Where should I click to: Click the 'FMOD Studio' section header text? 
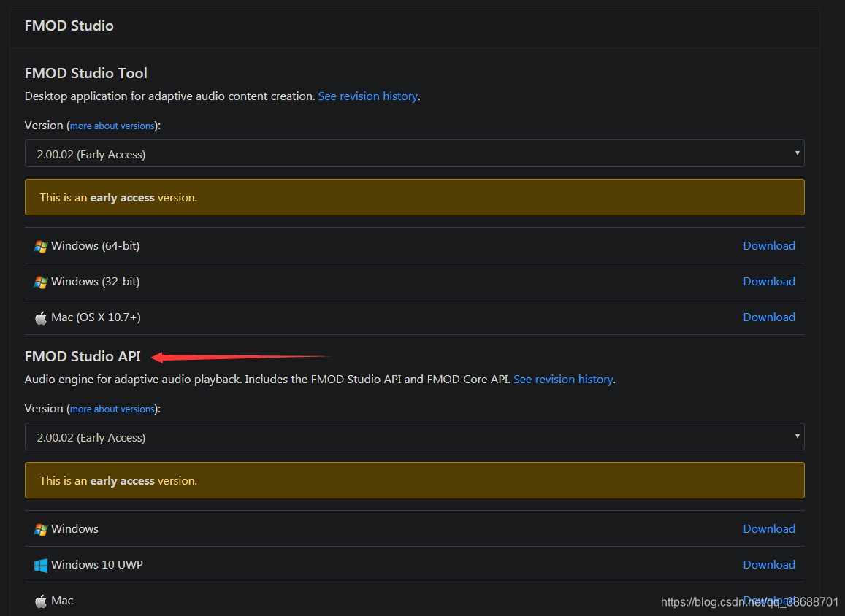coord(69,26)
